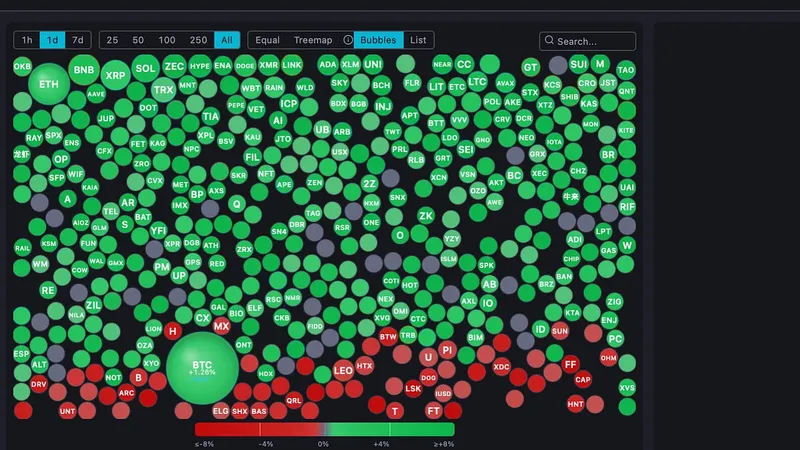The width and height of the screenshot is (800, 450).
Task: Select the TAO bubble
Action: (x=626, y=70)
